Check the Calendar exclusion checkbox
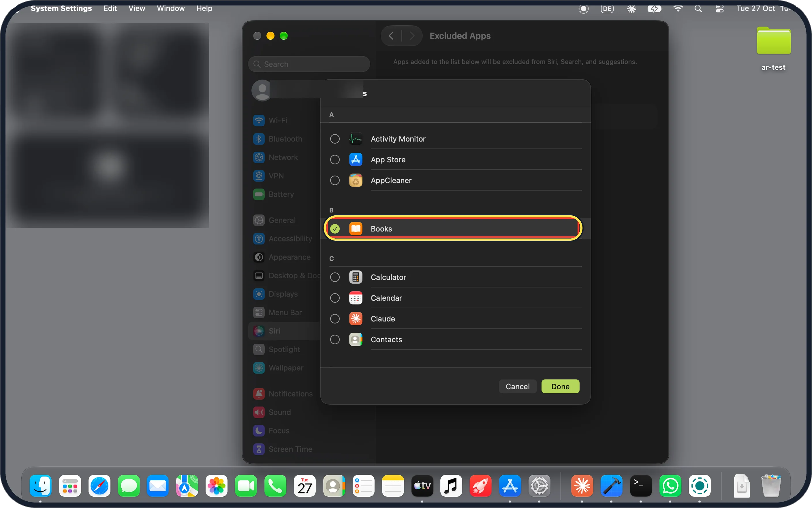Screen dimensions: 812x508 (334, 298)
